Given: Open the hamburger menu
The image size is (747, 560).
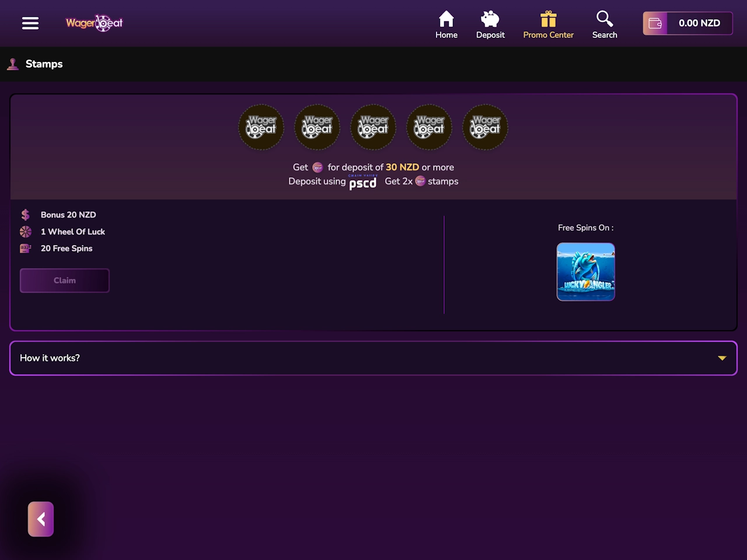Looking at the screenshot, I should coord(30,23).
